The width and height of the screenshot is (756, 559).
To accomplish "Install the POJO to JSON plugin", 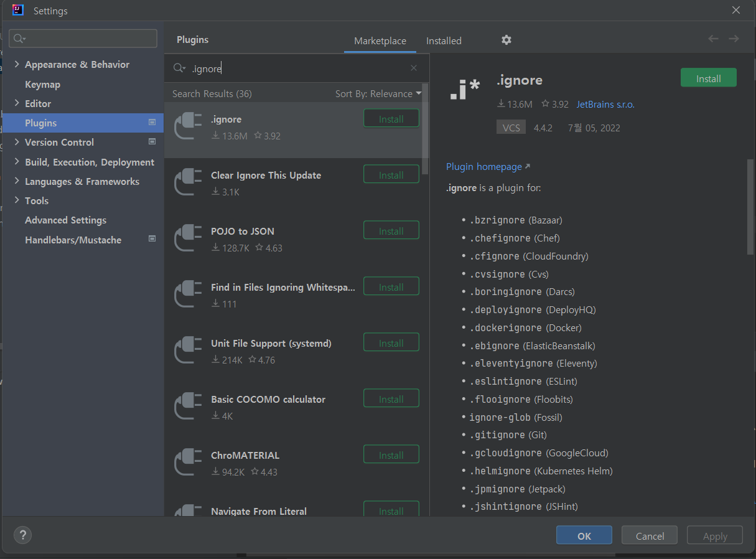I will pyautogui.click(x=391, y=231).
